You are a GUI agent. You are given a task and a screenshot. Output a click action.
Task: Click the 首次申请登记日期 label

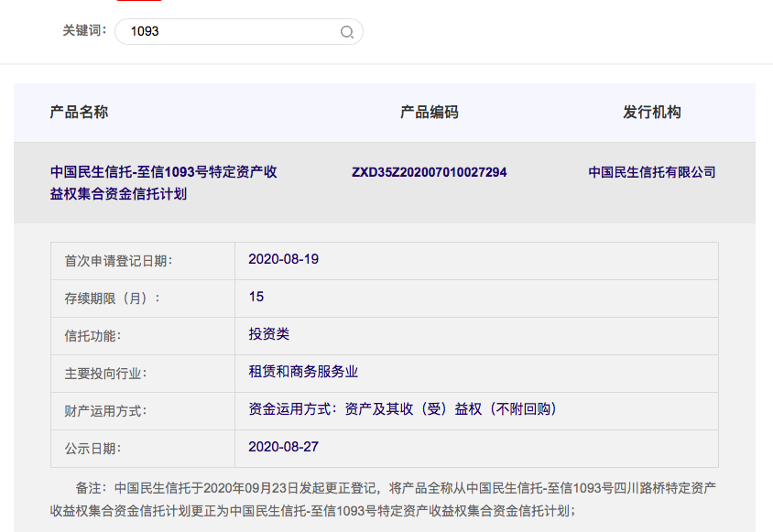[118, 261]
